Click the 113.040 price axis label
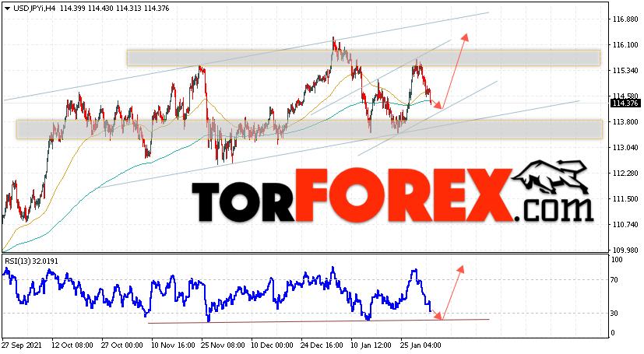Image resolution: width=644 pixels, height=354 pixels. [625, 147]
